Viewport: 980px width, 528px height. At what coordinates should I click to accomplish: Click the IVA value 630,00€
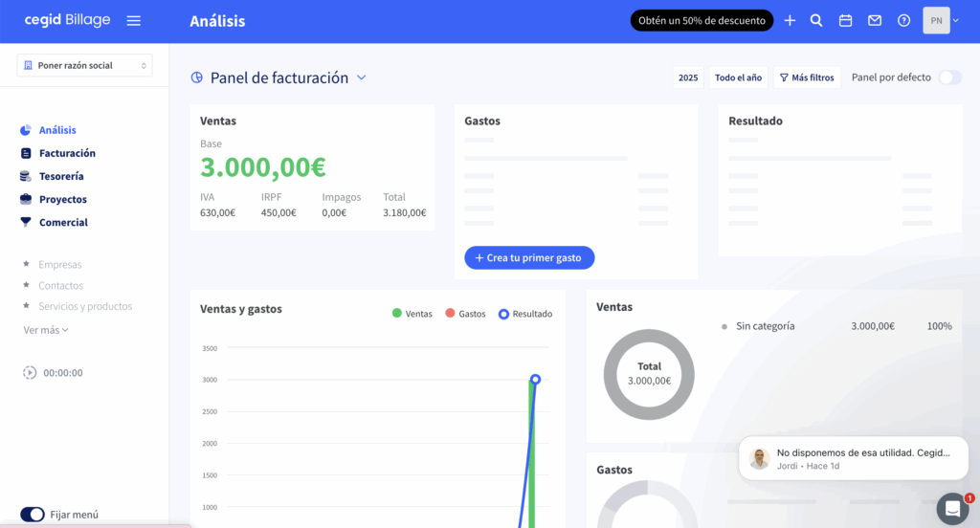[217, 212]
